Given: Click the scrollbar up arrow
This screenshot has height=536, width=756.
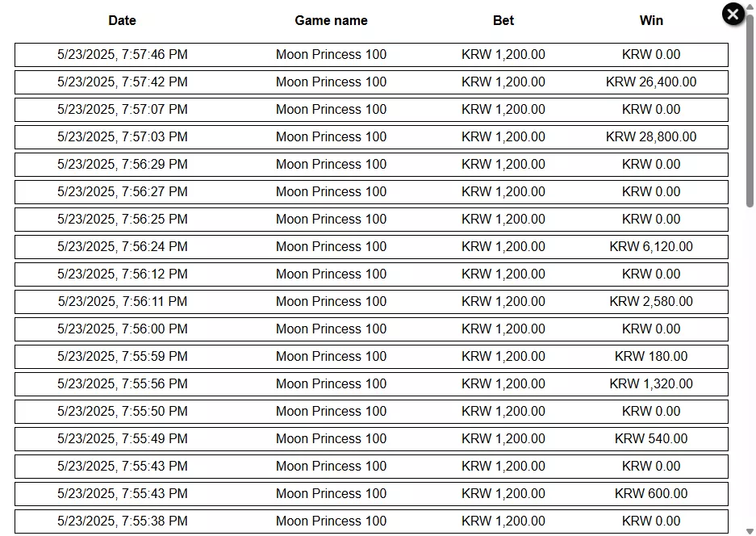Looking at the screenshot, I should [x=750, y=6].
